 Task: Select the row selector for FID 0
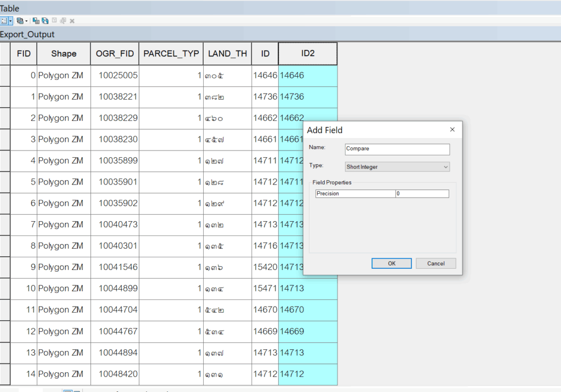[x=5, y=76]
